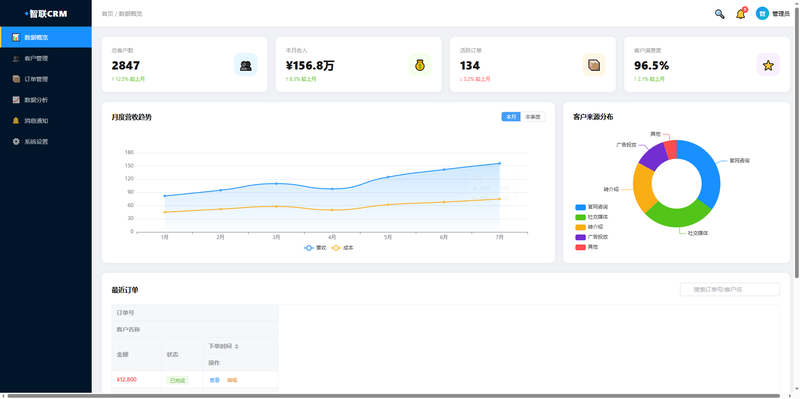
Task: Click the money bag icon on 本月收入 card
Action: click(x=420, y=65)
